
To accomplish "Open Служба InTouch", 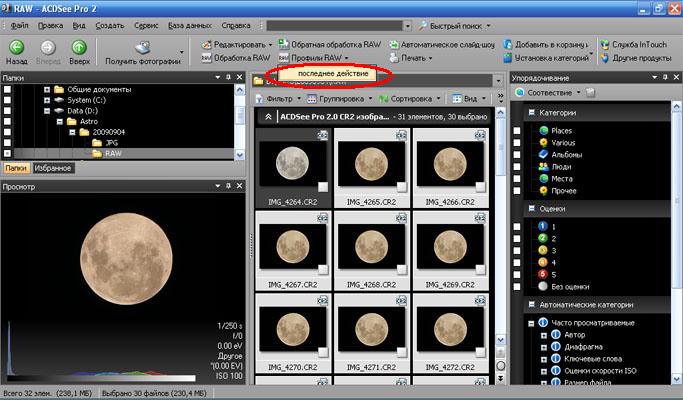I will pyautogui.click(x=633, y=44).
